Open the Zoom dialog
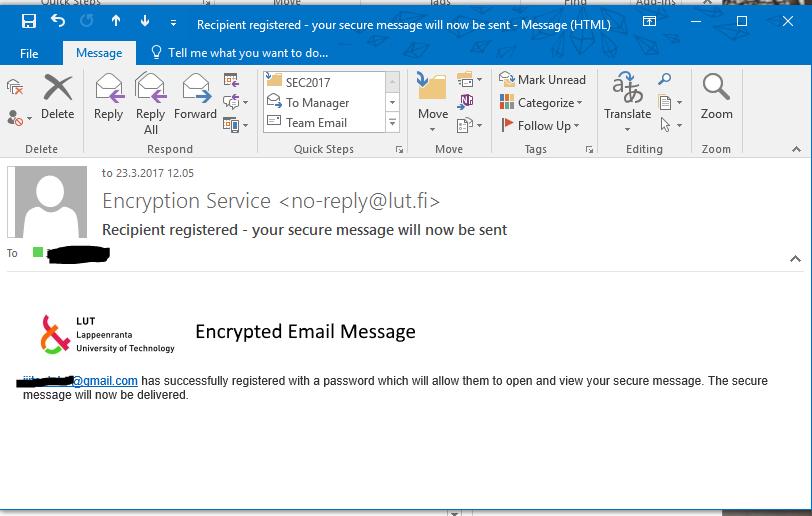The width and height of the screenshot is (812, 516). [x=717, y=98]
